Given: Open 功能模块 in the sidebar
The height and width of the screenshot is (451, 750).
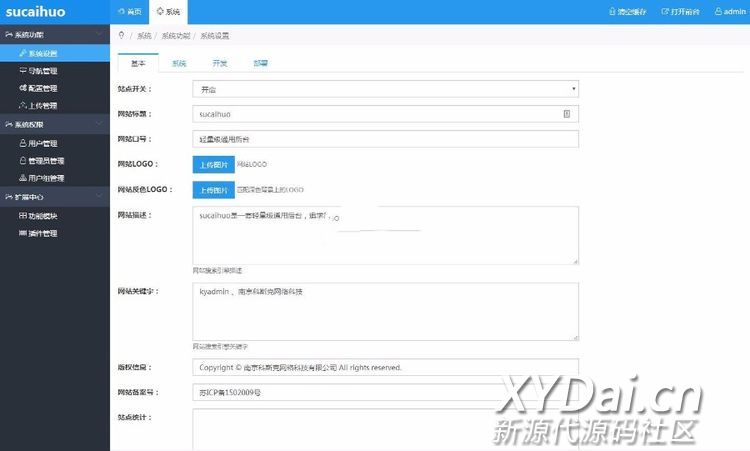Looking at the screenshot, I should (x=55, y=216).
